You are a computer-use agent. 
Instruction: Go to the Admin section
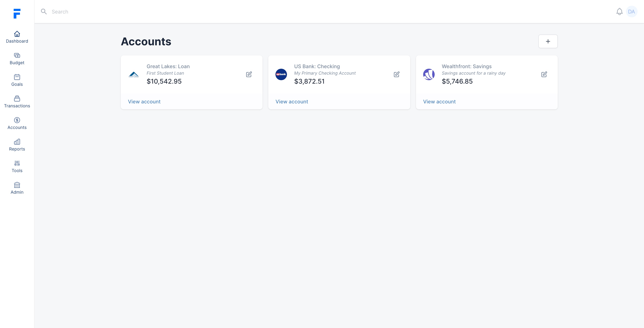(17, 188)
